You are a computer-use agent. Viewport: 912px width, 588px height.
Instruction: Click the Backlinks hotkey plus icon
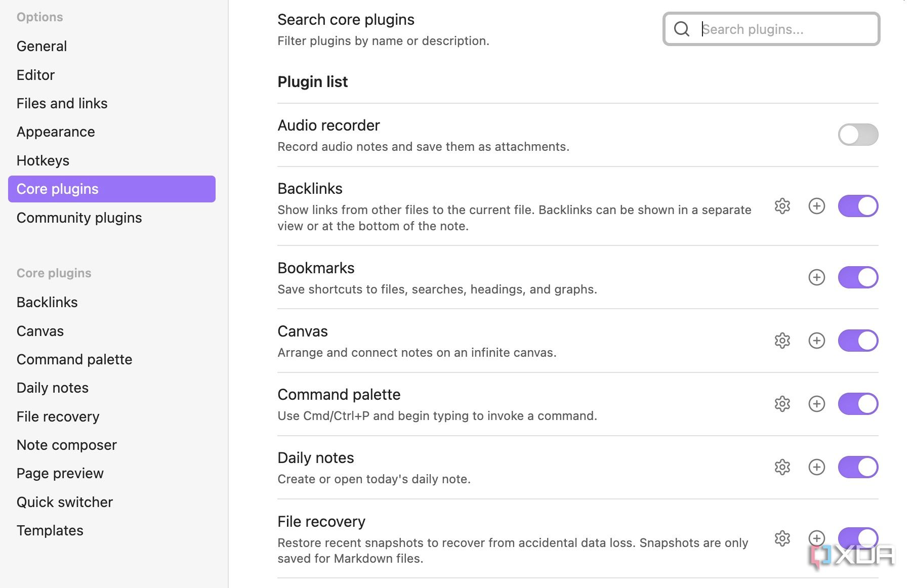[x=816, y=206]
